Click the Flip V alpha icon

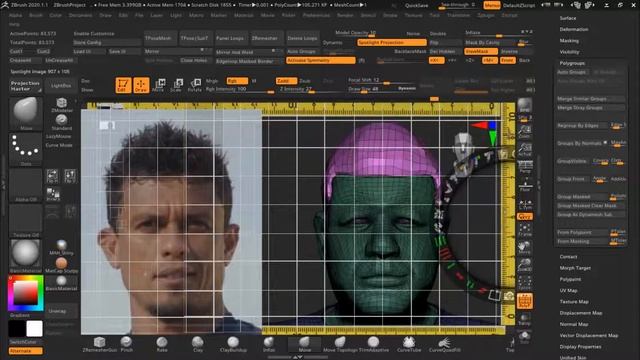coord(70,176)
